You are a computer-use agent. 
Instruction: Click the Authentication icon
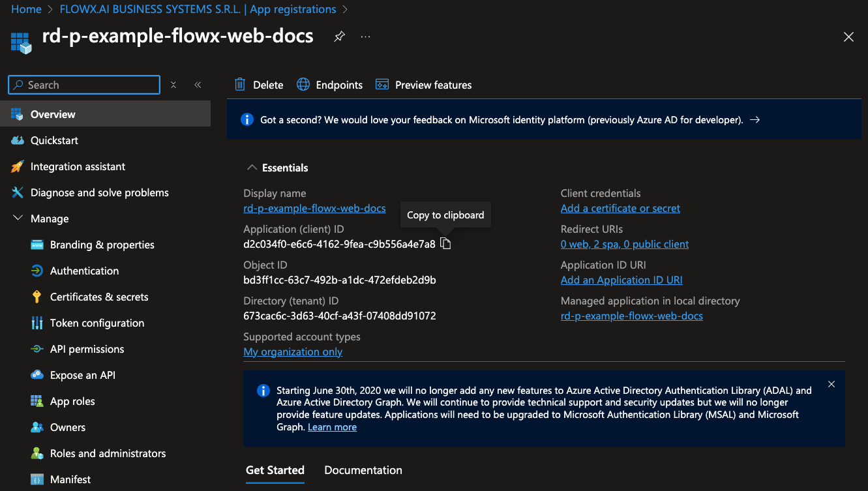(37, 271)
